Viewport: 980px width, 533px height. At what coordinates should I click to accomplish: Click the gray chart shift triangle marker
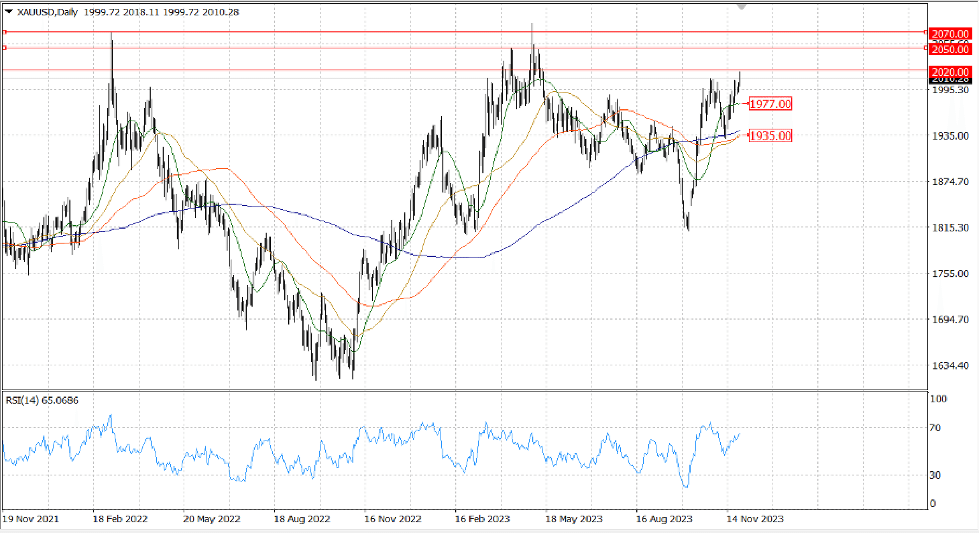742,6
